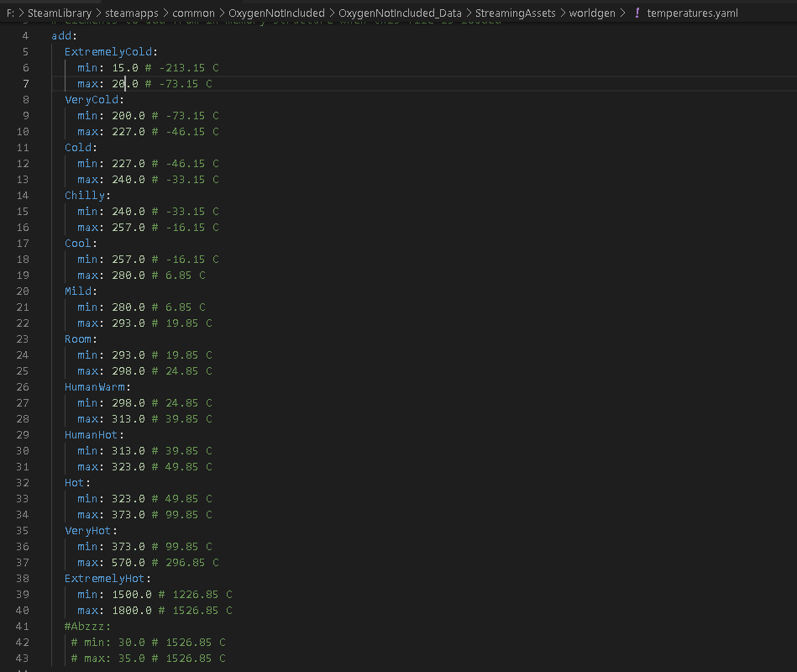Open the SteamLibrary breadcrumb folder
This screenshot has width=797, height=672.
(60, 13)
